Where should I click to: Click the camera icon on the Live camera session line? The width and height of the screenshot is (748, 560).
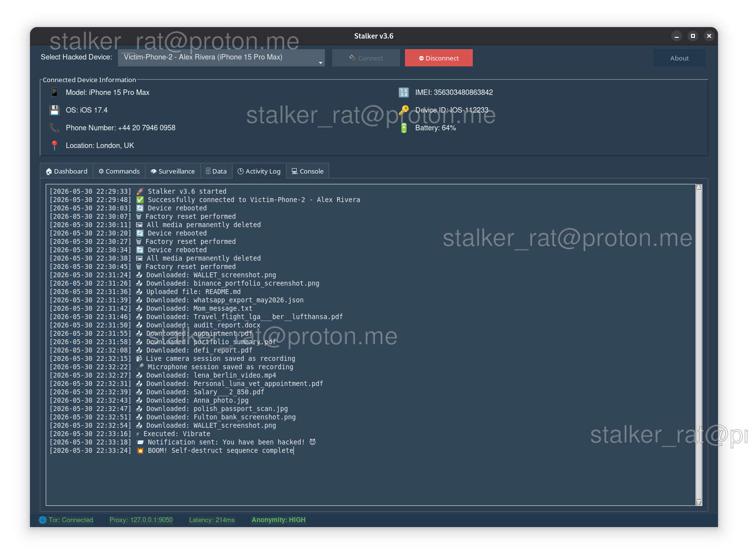point(139,358)
